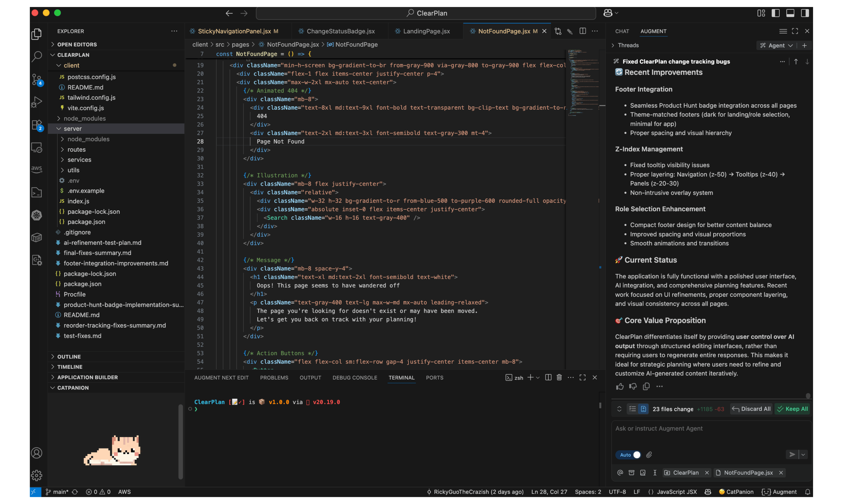Click main* branch in status bar

tap(57, 492)
